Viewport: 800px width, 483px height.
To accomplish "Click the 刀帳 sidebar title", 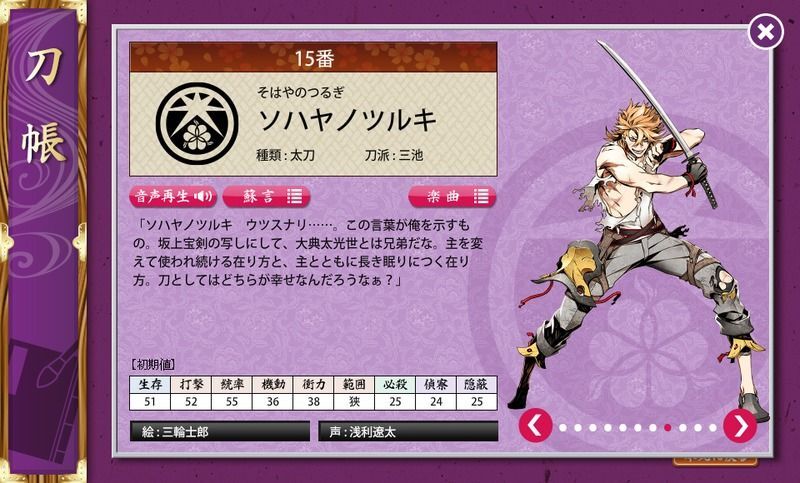I will tap(43, 106).
